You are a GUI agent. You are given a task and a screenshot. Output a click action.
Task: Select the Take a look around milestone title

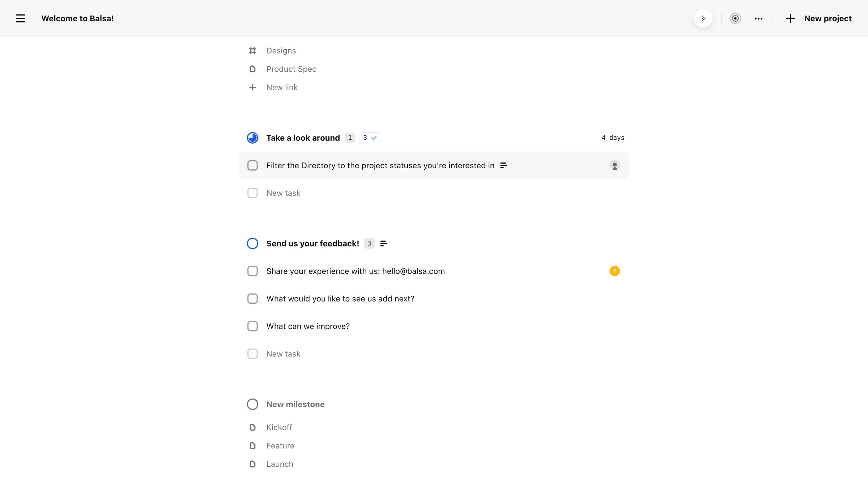(303, 138)
